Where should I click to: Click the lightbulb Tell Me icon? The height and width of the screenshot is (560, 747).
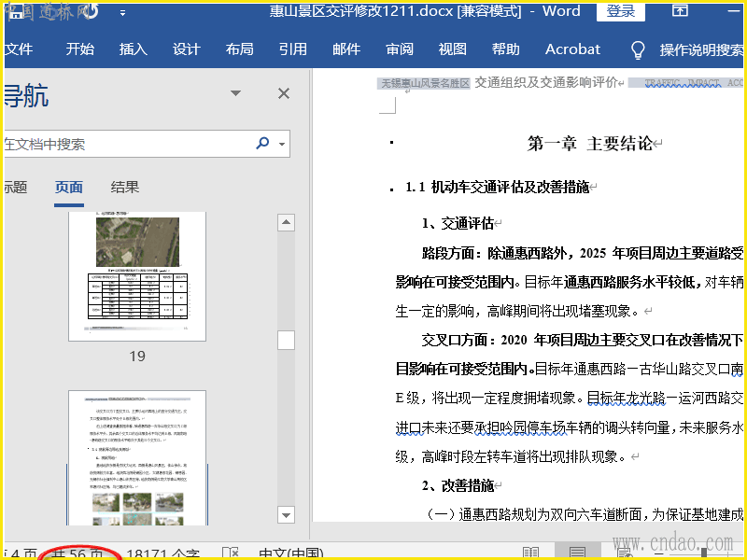tap(638, 49)
